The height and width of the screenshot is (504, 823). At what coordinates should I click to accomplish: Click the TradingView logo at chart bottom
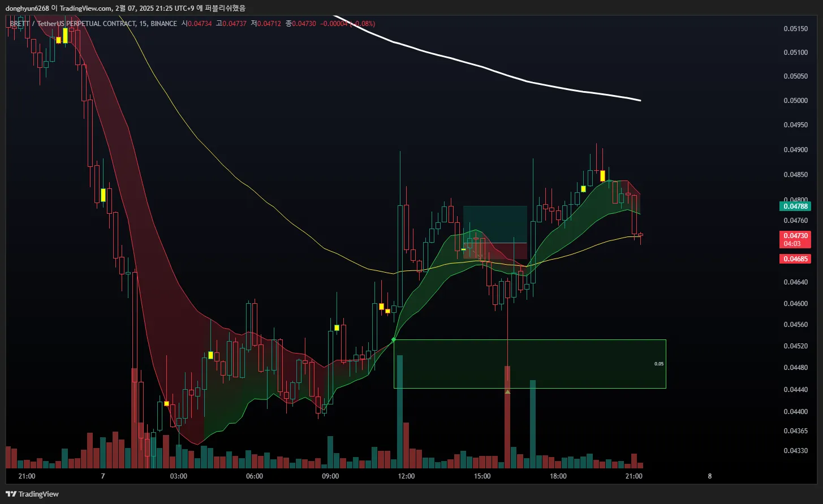(32, 494)
